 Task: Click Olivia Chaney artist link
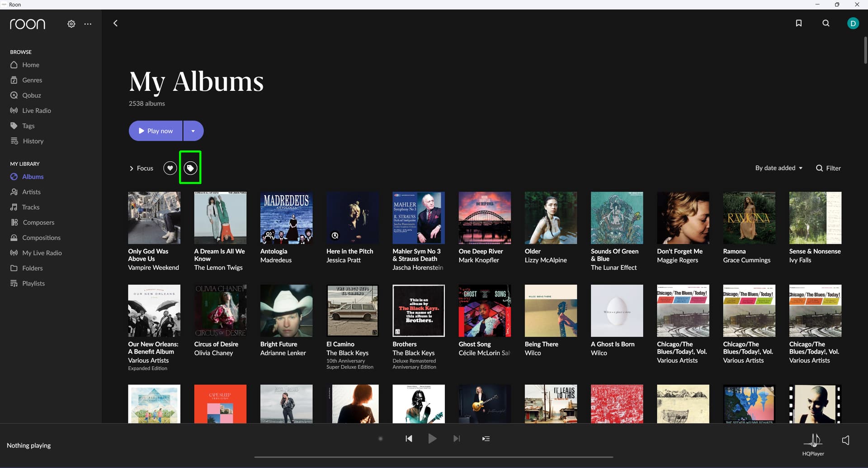(213, 353)
